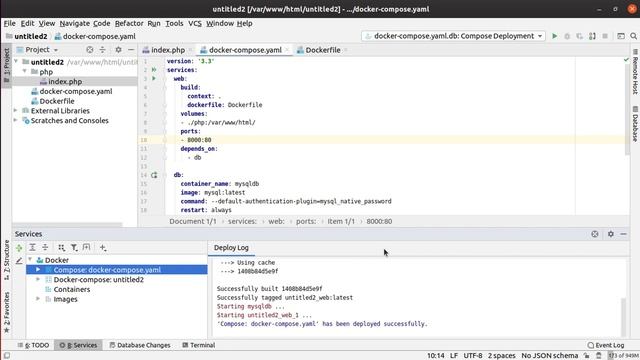The height and width of the screenshot is (360, 640).
Task: Click the LF line separator indicator
Action: (454, 356)
